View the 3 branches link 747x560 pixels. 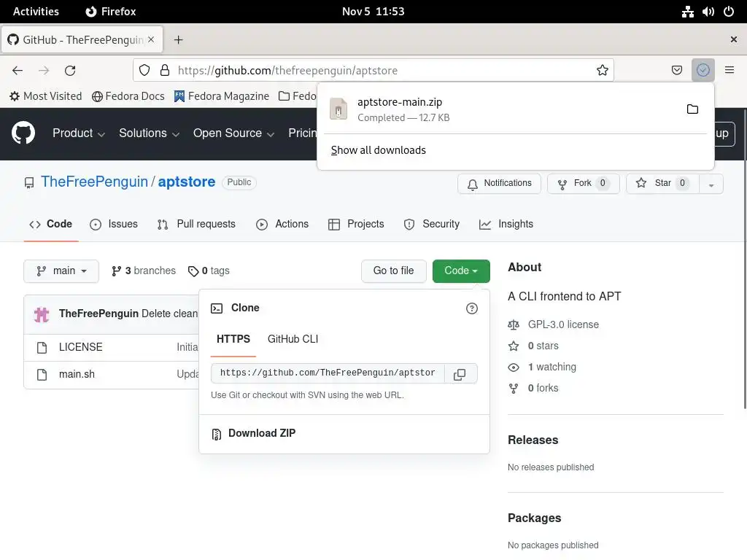[144, 271]
